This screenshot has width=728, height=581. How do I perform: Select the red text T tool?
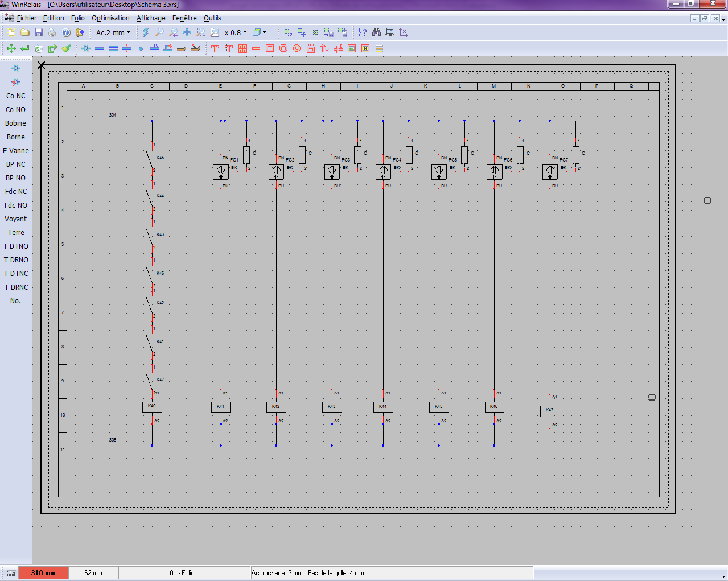pyautogui.click(x=215, y=48)
